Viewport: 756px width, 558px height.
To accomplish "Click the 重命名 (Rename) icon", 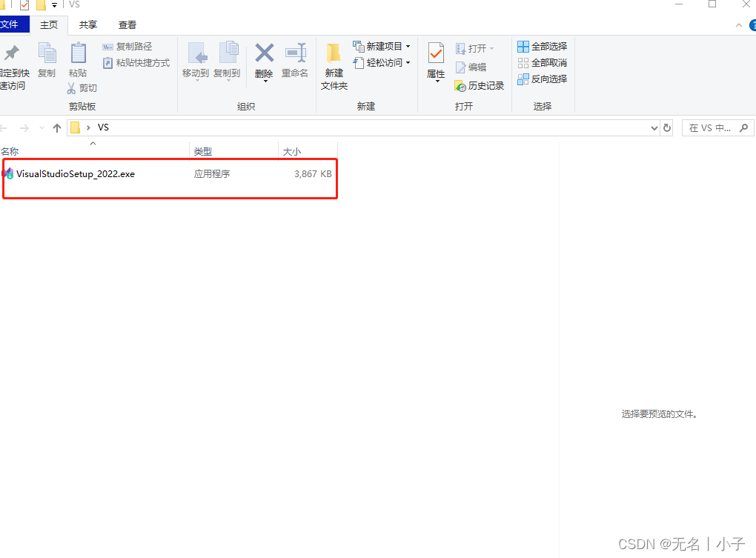I will coord(296,53).
